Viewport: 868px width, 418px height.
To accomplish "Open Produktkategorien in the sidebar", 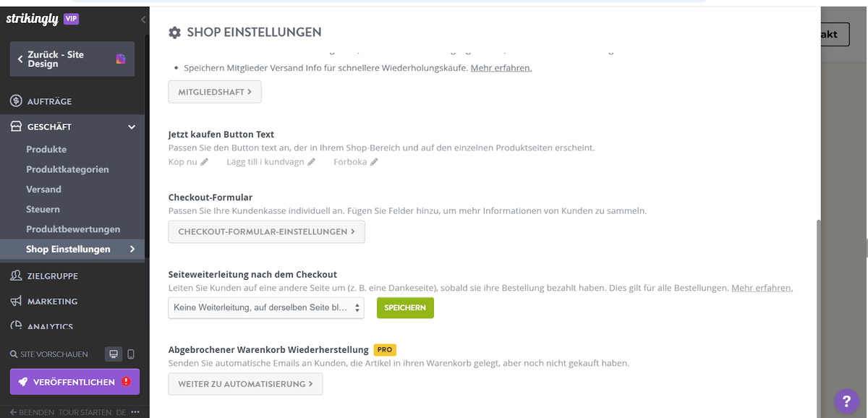I will pyautogui.click(x=67, y=169).
